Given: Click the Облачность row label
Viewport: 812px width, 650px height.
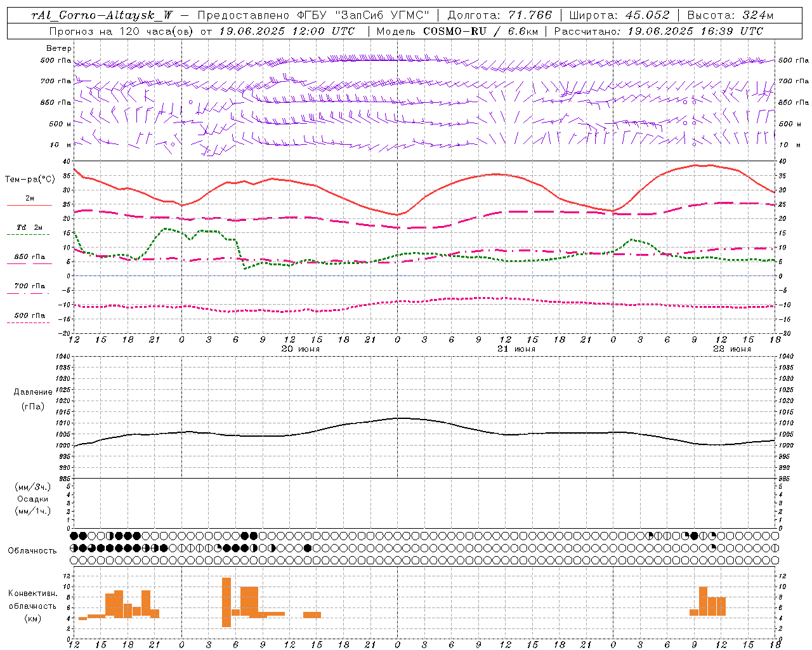Looking at the screenshot, I should (32, 550).
